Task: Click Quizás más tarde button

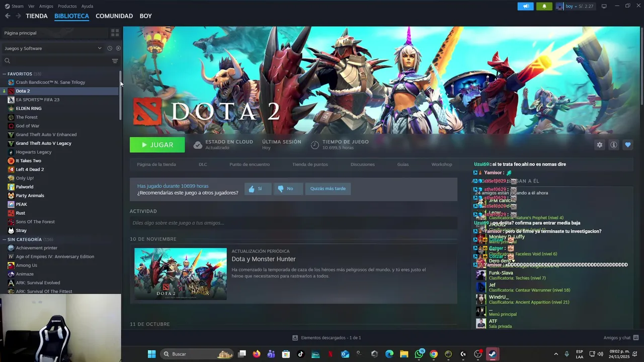Action: coord(328,189)
